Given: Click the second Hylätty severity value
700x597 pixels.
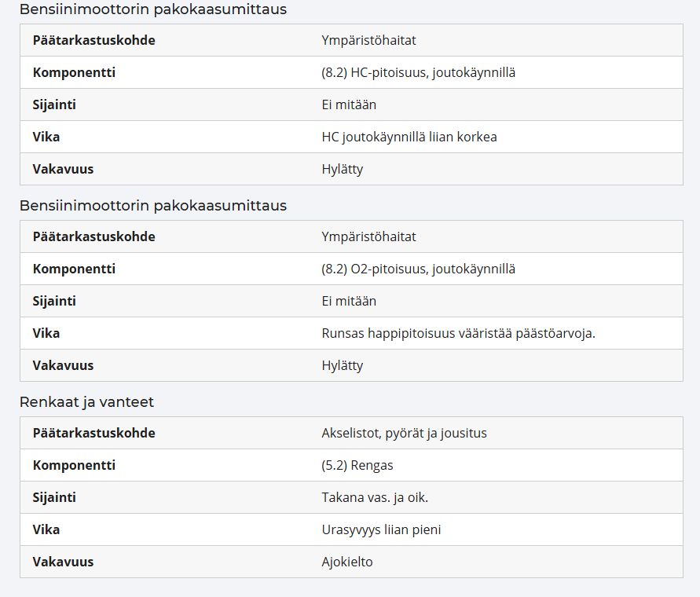Looking at the screenshot, I should (x=343, y=365).
